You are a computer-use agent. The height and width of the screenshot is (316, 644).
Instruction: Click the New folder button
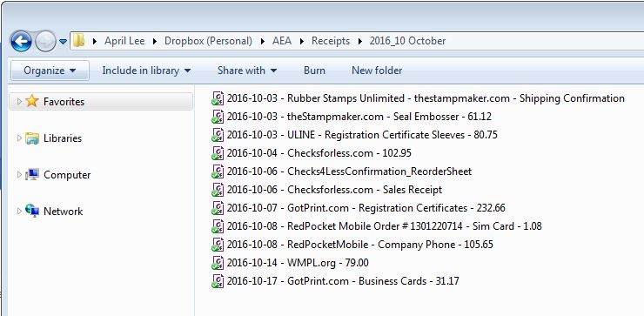coord(377,71)
